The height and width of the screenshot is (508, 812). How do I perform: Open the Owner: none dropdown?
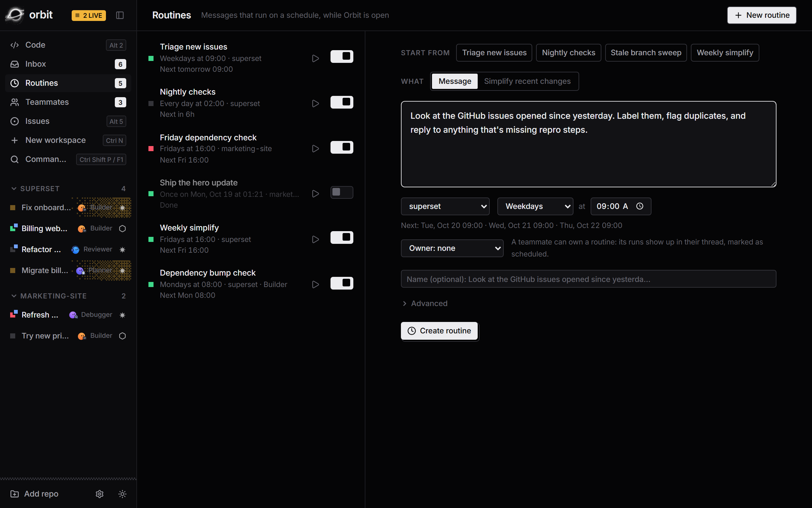(452, 248)
